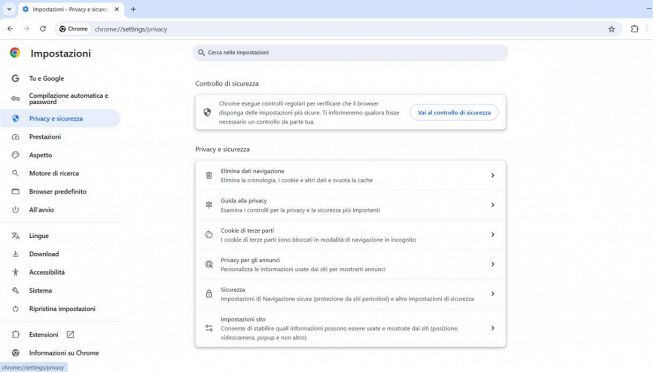Click the Cerca nelle impostazioni search field

[350, 52]
